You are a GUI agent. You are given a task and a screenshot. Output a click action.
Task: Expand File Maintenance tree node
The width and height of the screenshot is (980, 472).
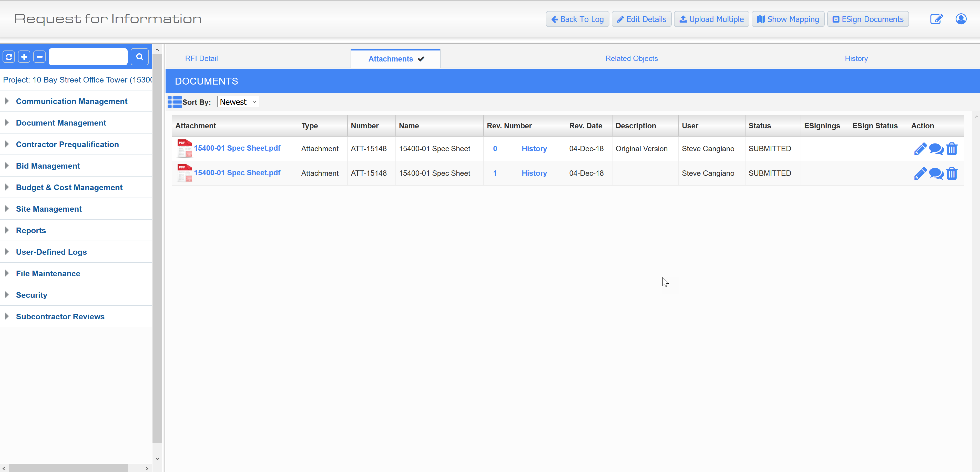pos(7,273)
